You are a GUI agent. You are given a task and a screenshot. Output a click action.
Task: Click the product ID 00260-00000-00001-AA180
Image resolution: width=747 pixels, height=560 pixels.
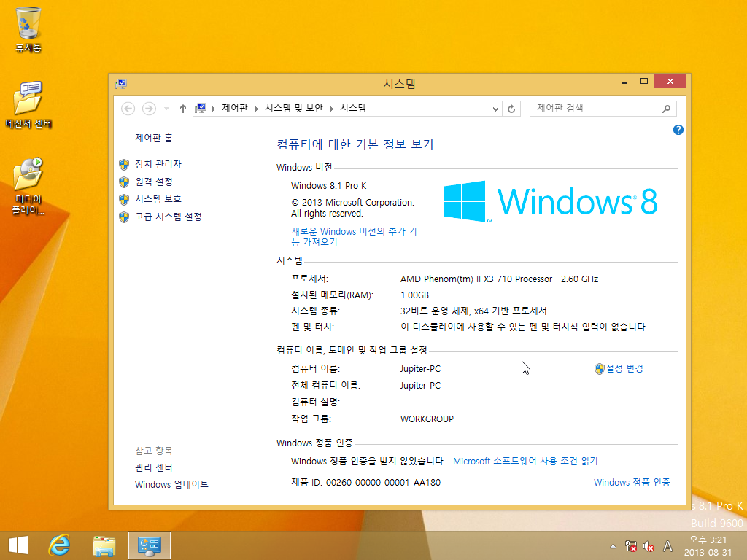[x=383, y=482]
